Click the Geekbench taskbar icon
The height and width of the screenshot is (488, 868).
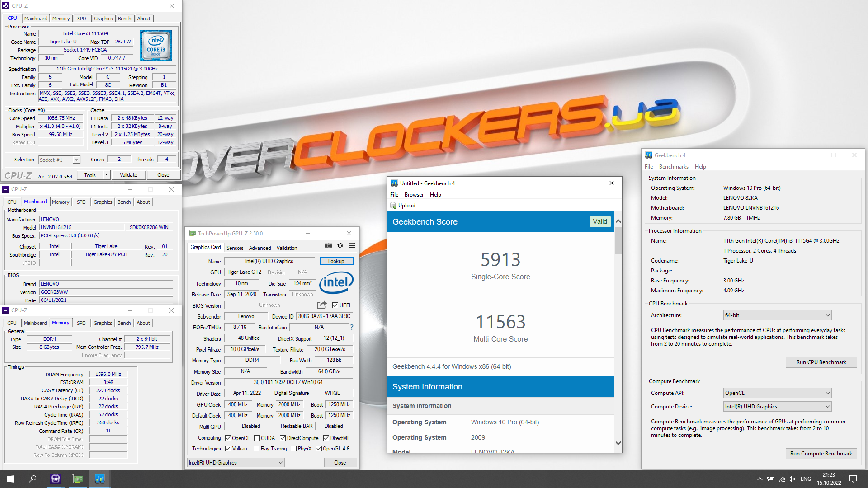tap(100, 479)
